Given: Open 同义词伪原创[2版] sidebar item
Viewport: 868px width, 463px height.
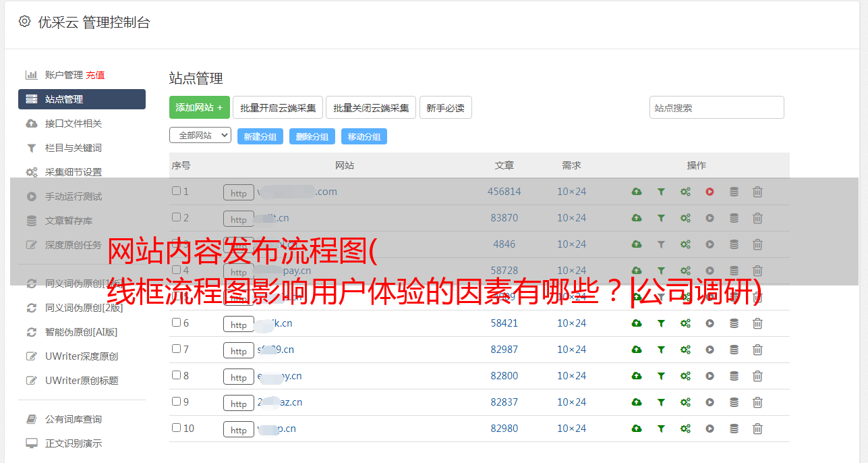Looking at the screenshot, I should 84,308.
